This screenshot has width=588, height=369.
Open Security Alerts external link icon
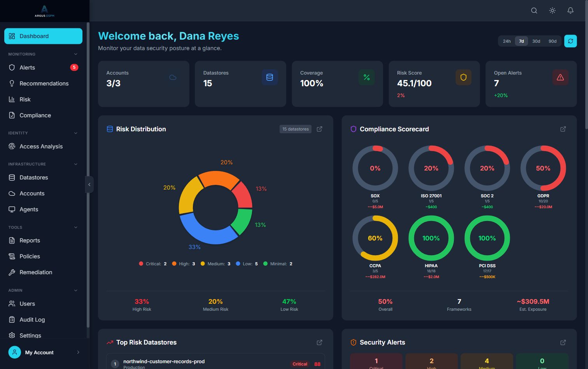point(563,342)
